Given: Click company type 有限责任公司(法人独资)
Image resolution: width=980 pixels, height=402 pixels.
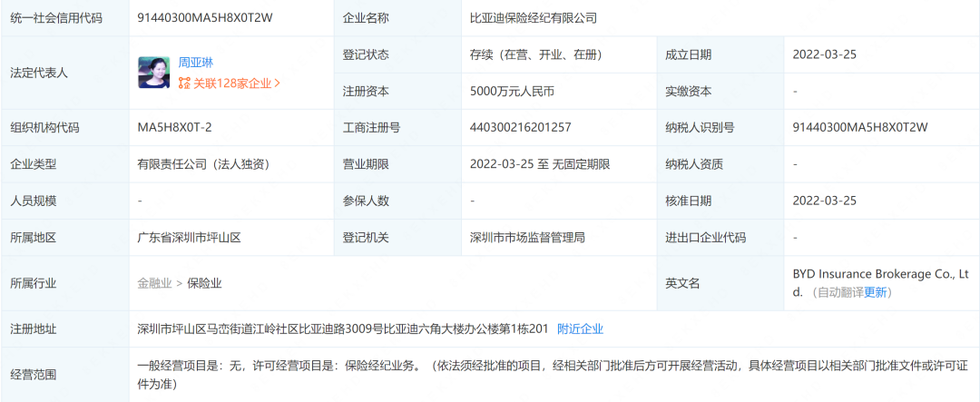Looking at the screenshot, I should click(x=204, y=164).
